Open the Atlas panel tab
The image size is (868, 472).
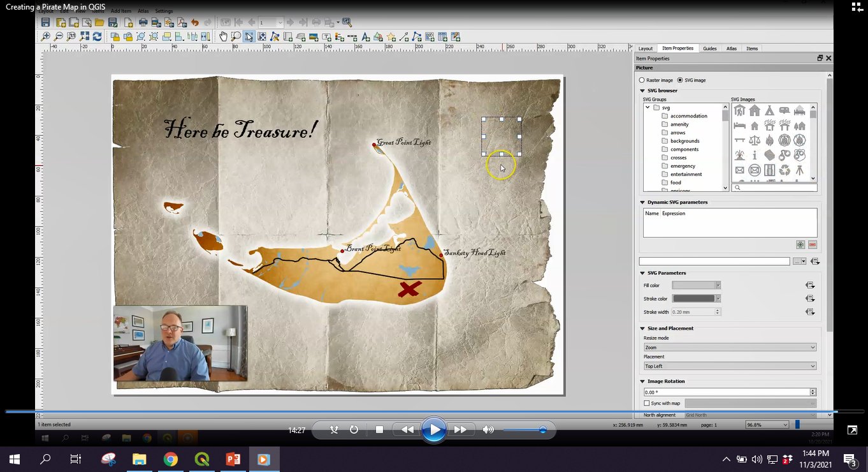click(732, 48)
